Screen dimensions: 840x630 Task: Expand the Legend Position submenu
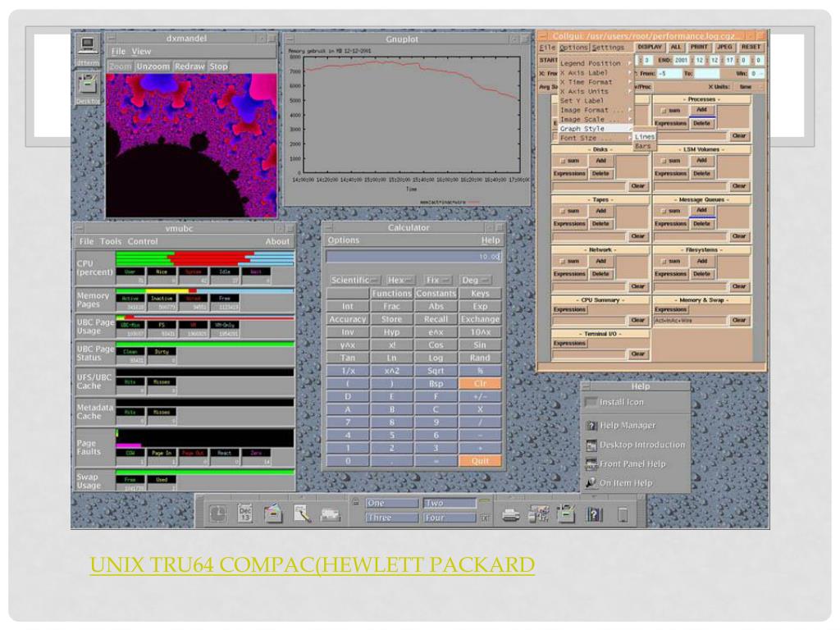[596, 63]
